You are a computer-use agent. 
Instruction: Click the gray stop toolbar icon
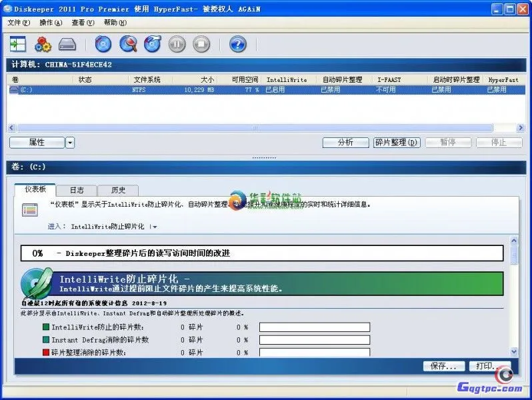[201, 44]
